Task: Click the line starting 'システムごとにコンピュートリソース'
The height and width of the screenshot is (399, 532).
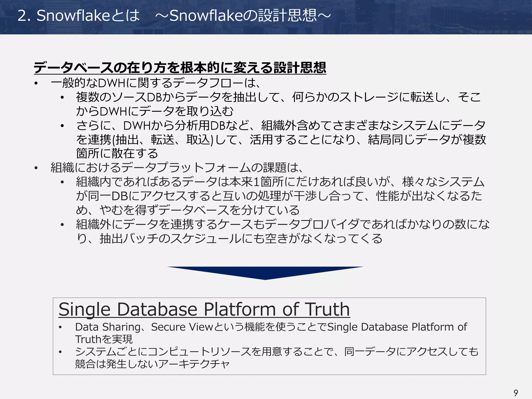Action: click(277, 352)
